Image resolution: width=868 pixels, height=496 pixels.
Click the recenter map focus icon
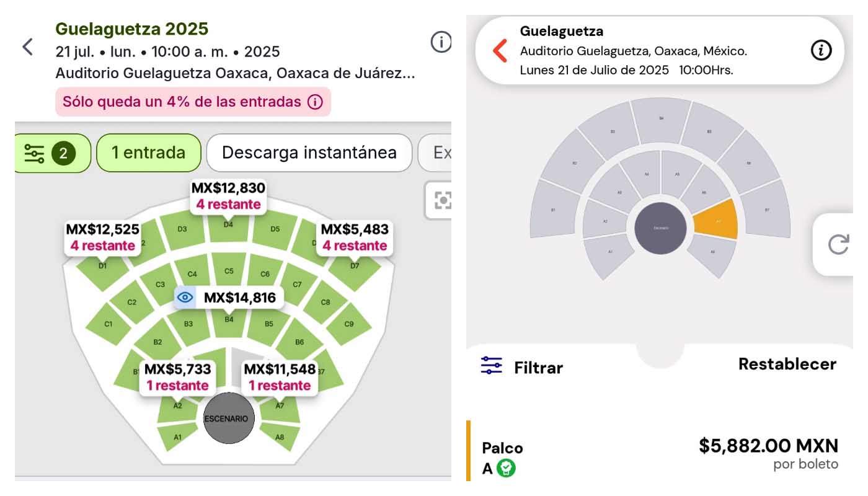coord(441,200)
